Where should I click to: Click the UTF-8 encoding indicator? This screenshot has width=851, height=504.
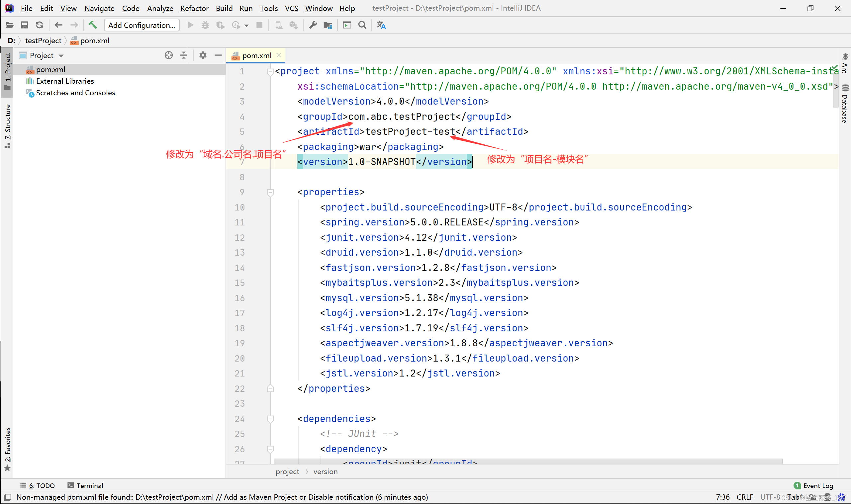tap(770, 497)
